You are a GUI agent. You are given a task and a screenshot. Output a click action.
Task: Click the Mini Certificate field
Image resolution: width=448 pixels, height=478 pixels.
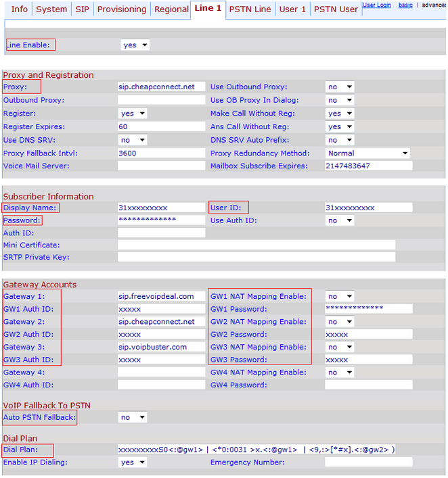click(256, 245)
